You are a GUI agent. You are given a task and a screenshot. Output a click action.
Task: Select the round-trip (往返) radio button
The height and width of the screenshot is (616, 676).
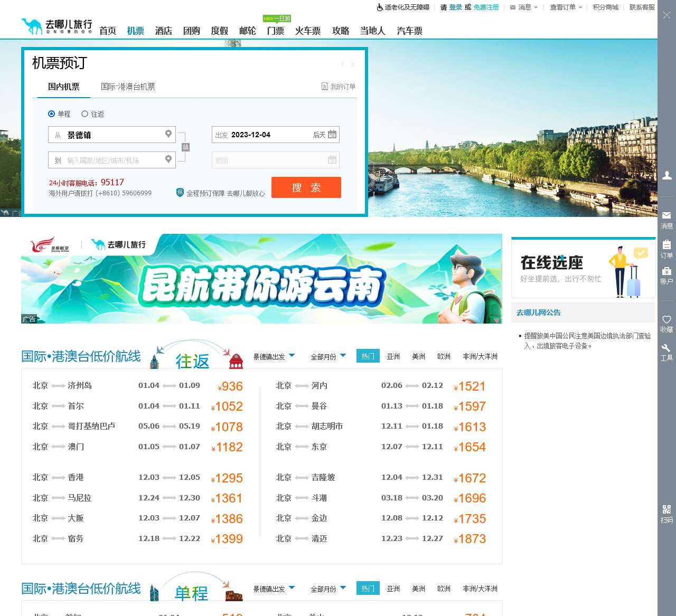coord(84,114)
